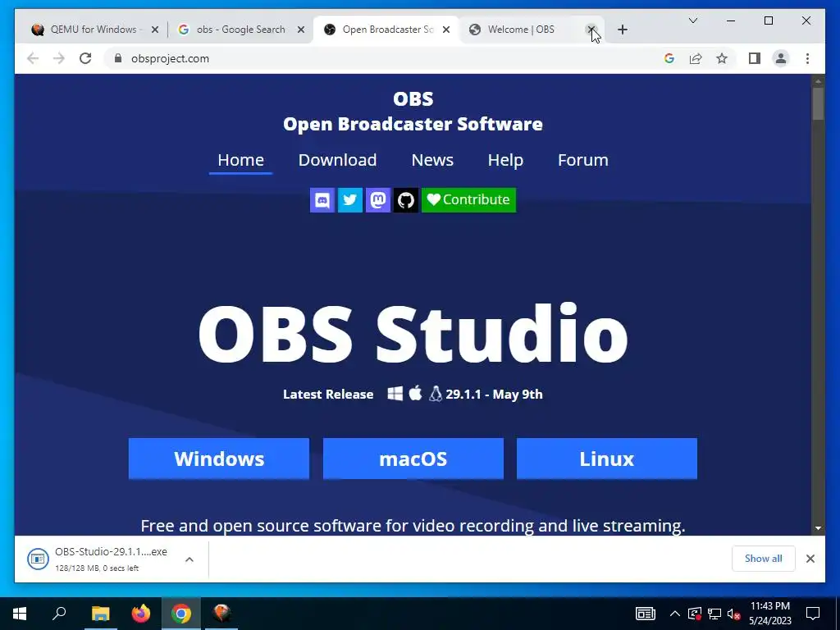Share this page via share icon
The width and height of the screenshot is (840, 630).
[x=696, y=58]
